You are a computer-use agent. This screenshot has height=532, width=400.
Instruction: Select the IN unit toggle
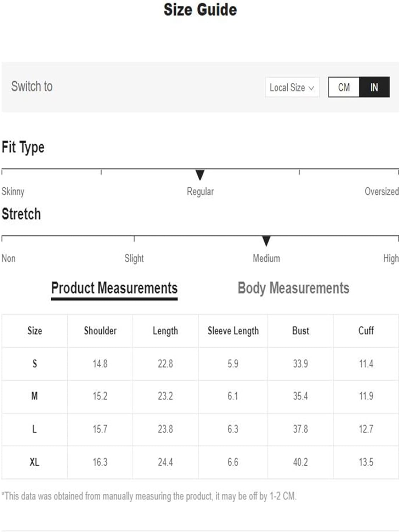click(374, 87)
